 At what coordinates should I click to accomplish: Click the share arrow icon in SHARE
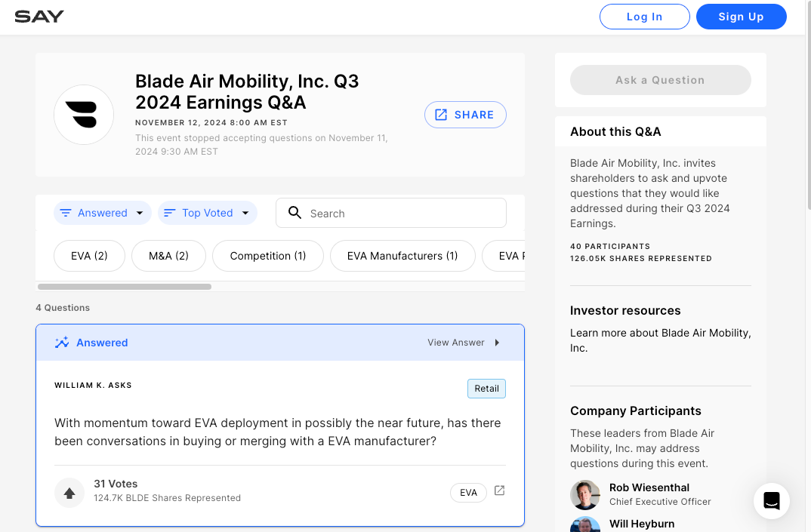click(x=441, y=115)
